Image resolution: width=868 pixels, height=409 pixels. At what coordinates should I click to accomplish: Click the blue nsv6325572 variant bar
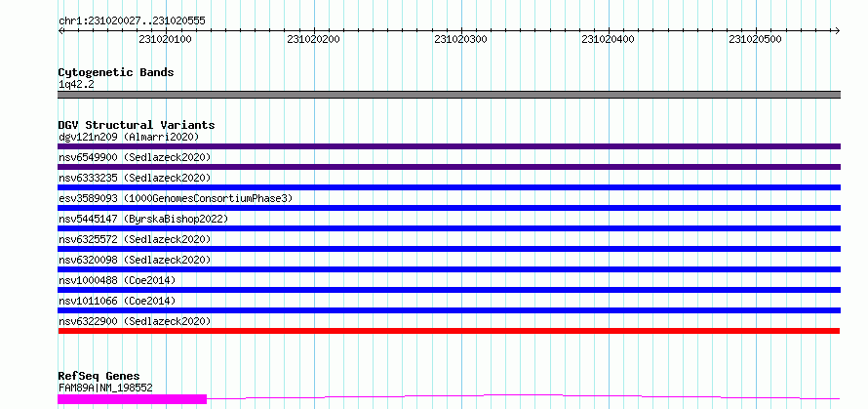pyautogui.click(x=449, y=249)
